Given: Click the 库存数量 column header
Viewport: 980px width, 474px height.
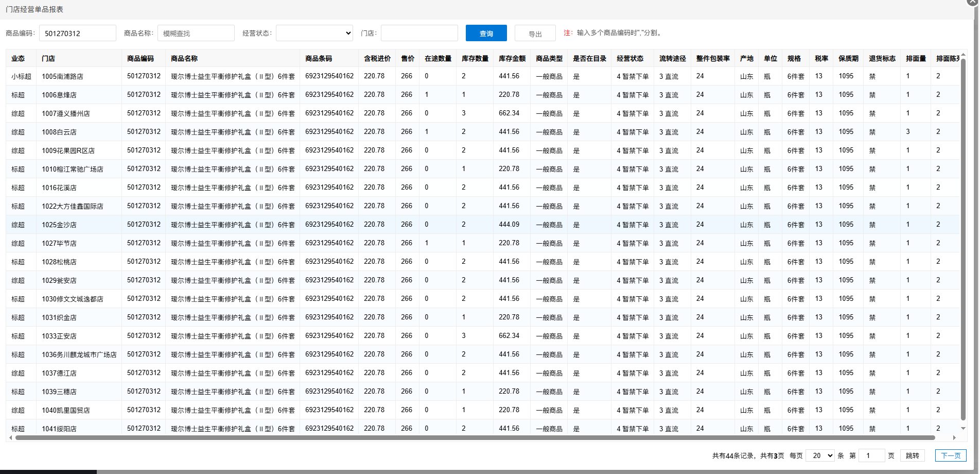Looking at the screenshot, I should click(475, 59).
